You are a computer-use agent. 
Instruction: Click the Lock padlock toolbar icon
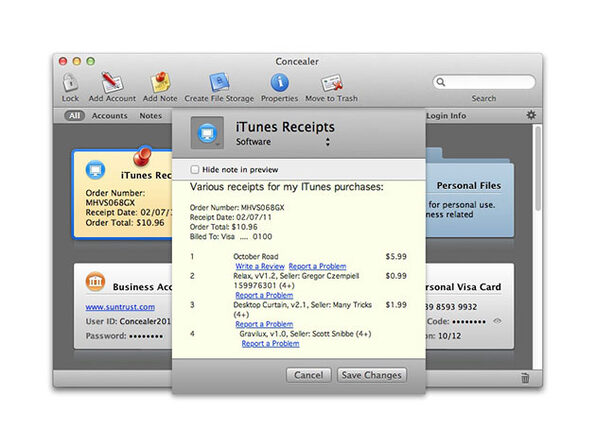coord(70,82)
